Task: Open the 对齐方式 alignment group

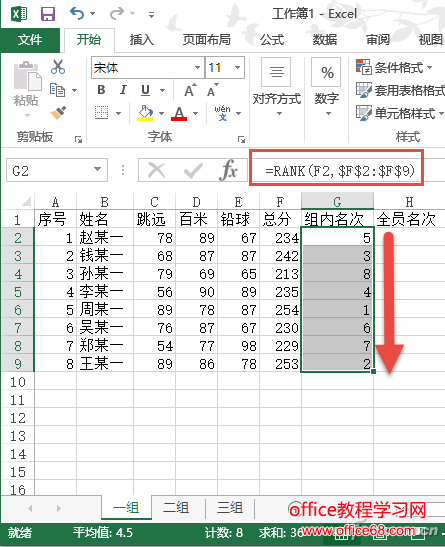Action: click(x=277, y=88)
